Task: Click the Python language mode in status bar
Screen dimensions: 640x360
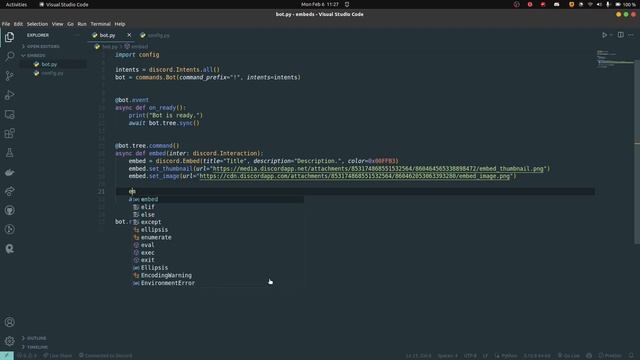Action: coord(506,356)
